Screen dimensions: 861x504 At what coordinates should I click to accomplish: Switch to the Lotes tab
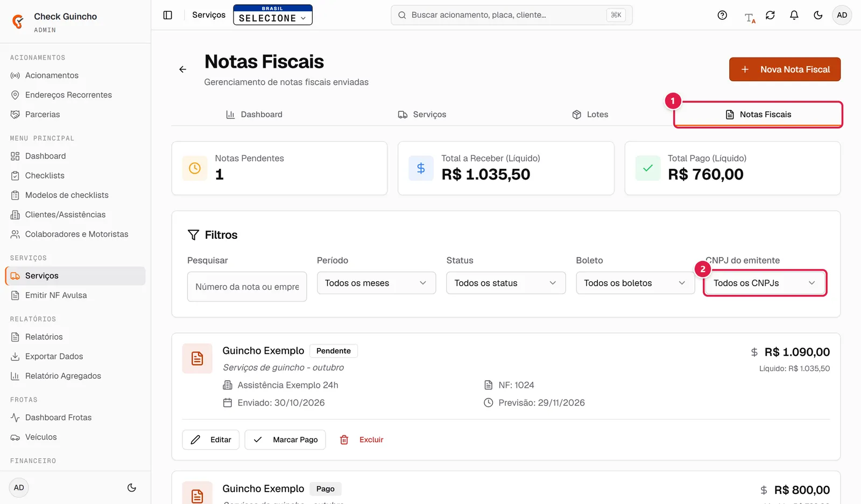click(x=590, y=115)
